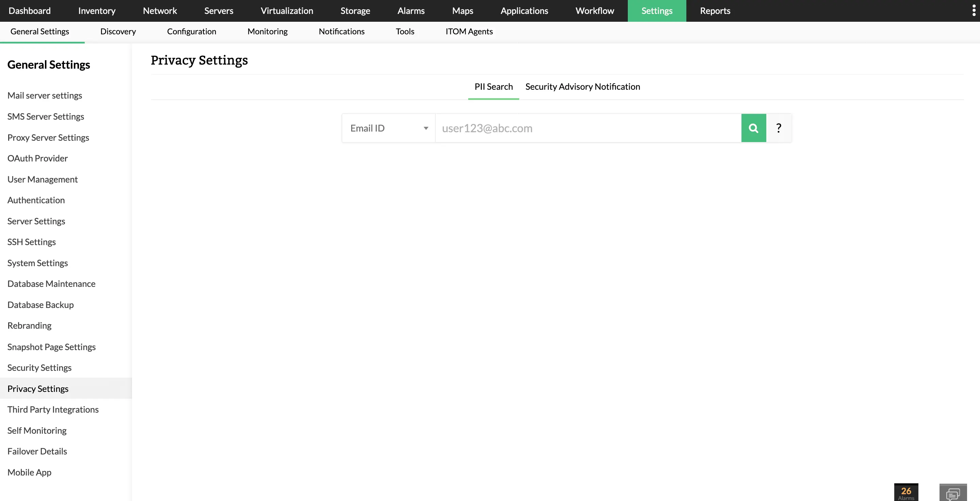
Task: Expand Discovery settings submenu
Action: (118, 31)
